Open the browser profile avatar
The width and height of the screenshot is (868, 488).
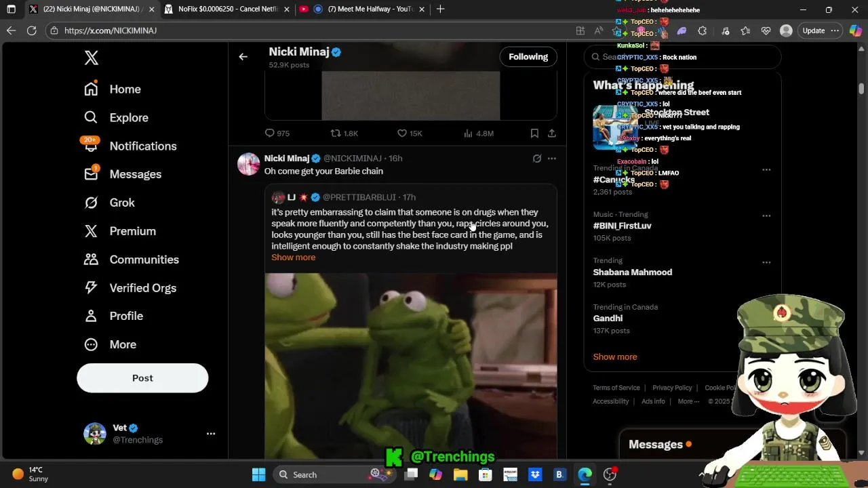[x=787, y=30]
